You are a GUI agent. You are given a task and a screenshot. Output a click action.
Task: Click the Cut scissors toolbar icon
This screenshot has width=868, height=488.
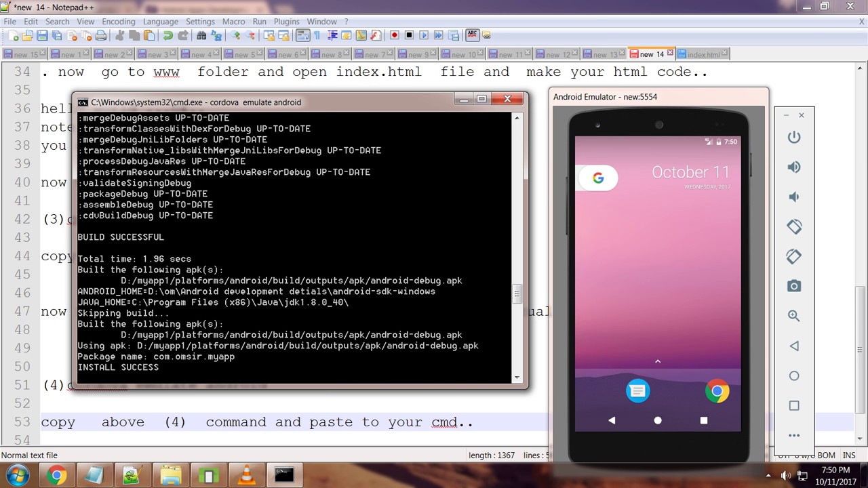coord(120,35)
